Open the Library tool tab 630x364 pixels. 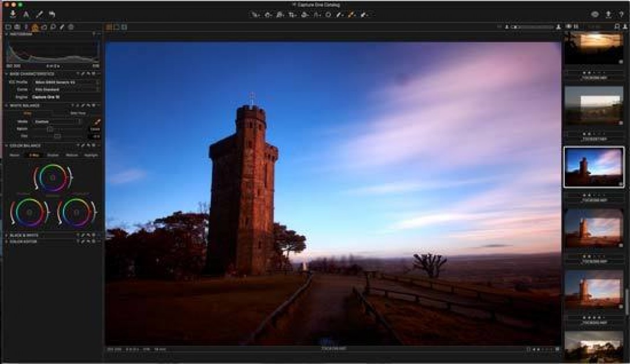coord(8,27)
